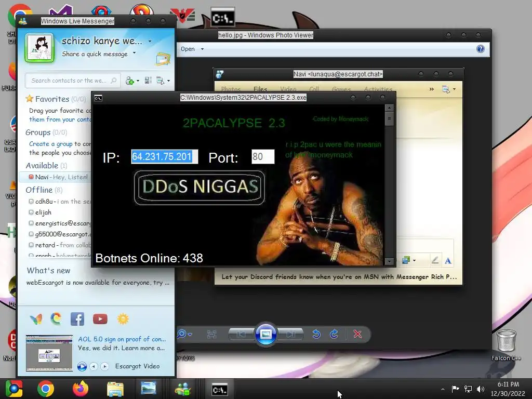Viewport: 532px width, 399px height.
Task: Open File Explorer from the taskbar
Action: click(x=115, y=389)
